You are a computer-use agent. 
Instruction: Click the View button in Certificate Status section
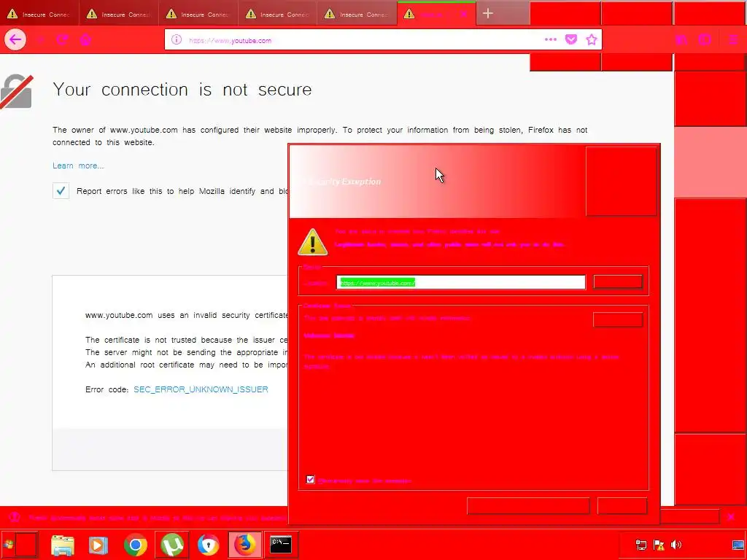coord(617,319)
